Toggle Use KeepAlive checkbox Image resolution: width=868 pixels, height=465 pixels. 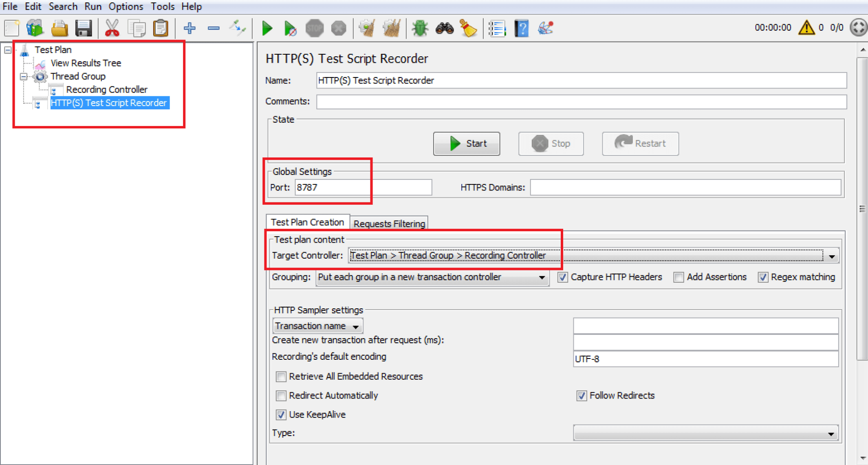click(281, 415)
